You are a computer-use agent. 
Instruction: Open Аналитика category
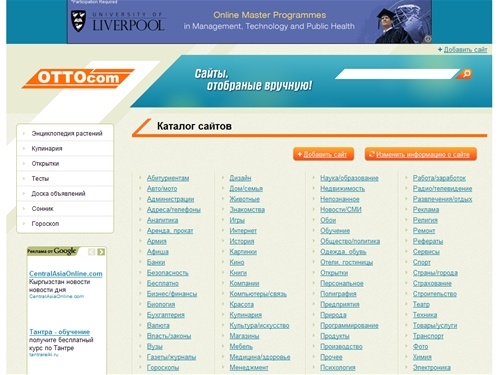162,220
